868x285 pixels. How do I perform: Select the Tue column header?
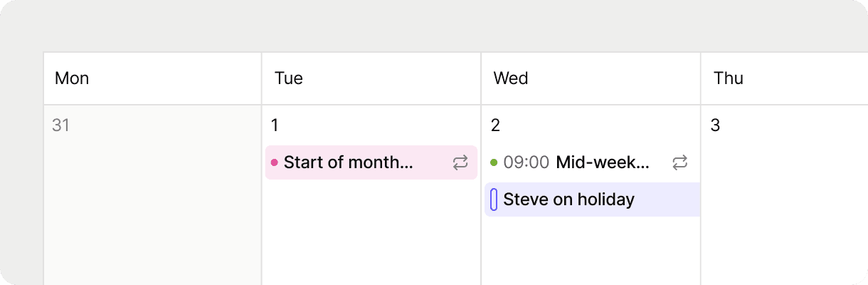tap(289, 78)
